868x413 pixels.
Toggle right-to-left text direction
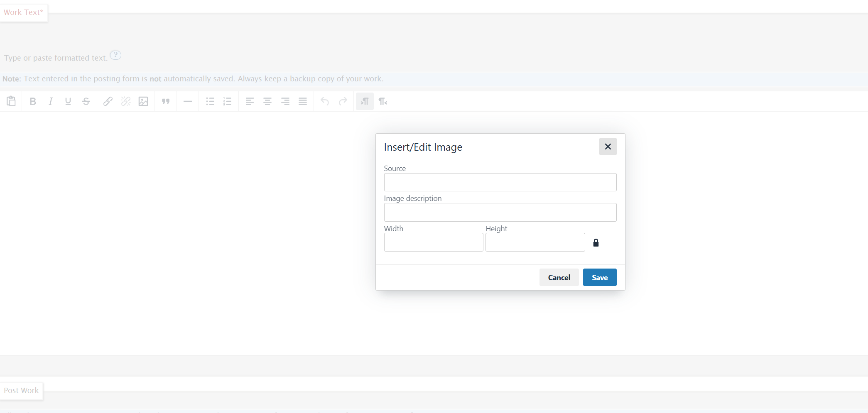383,101
